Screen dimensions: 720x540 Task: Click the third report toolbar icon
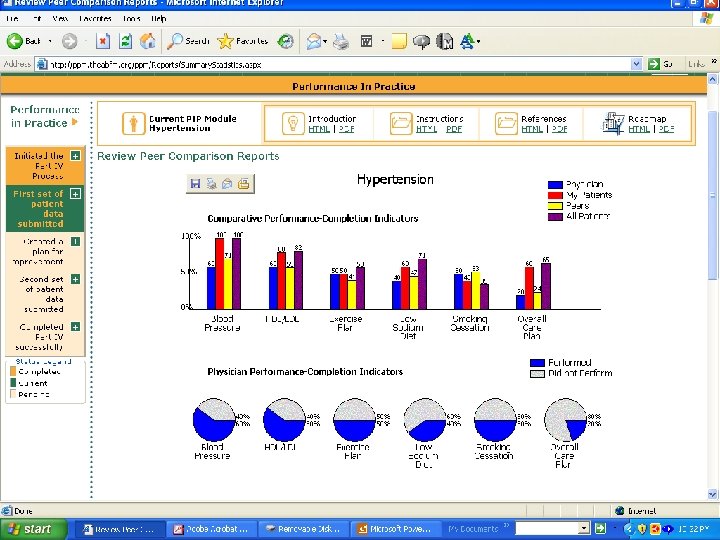click(x=227, y=184)
